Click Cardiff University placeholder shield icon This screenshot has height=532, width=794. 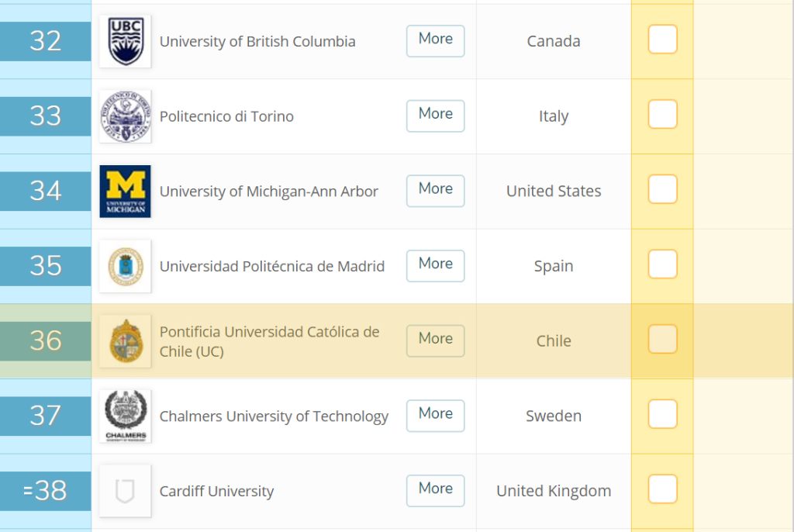tap(125, 491)
